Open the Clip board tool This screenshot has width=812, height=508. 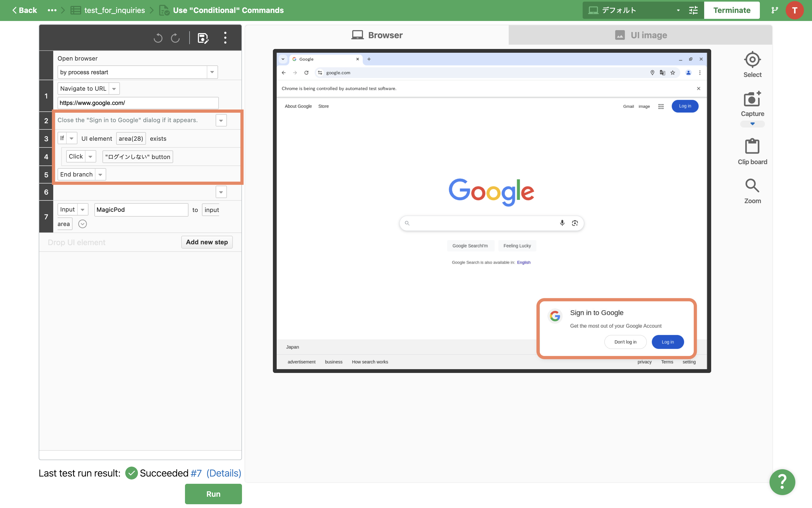tap(752, 152)
